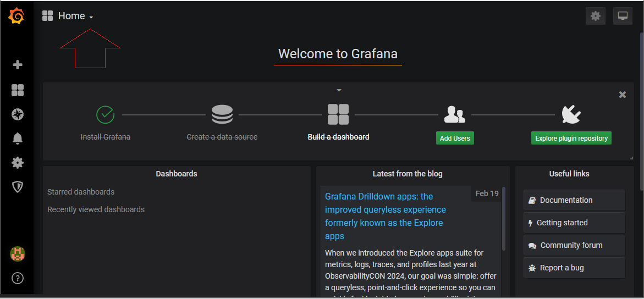Open the Server Admin shield icon
This screenshot has width=644, height=299.
click(18, 187)
